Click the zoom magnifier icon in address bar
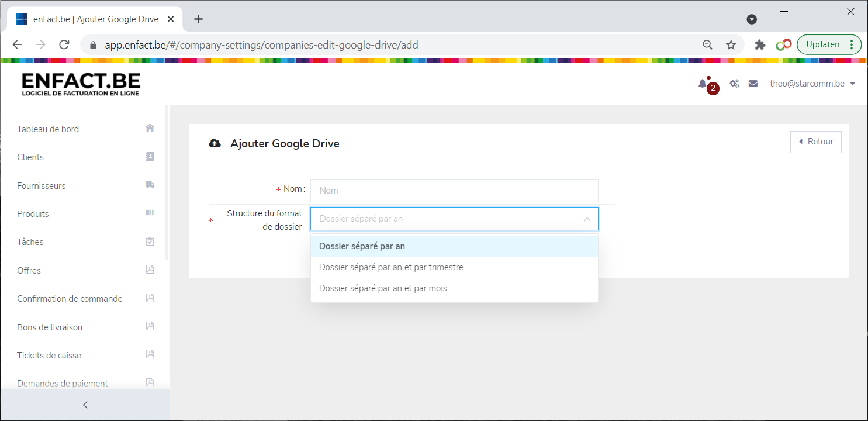The height and width of the screenshot is (421, 868). click(x=707, y=45)
